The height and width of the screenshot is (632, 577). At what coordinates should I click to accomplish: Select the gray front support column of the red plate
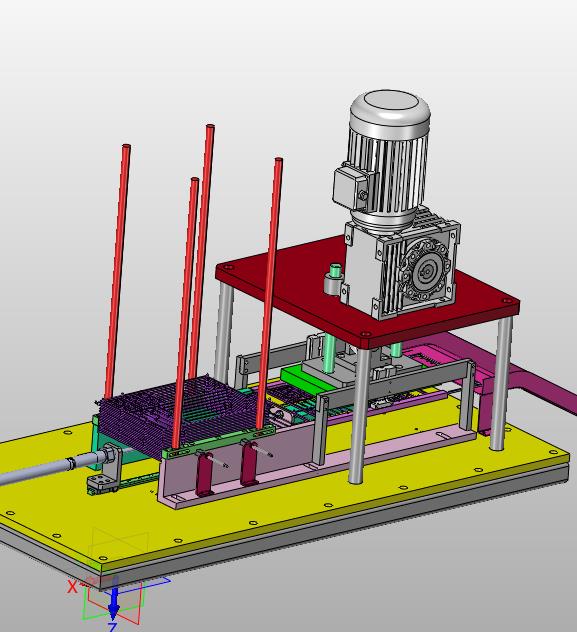click(x=359, y=415)
